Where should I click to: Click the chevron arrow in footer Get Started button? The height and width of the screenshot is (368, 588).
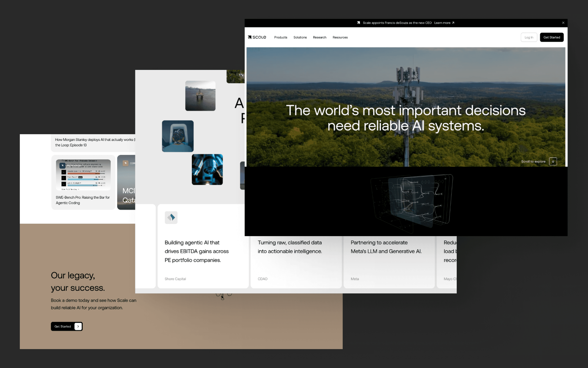pyautogui.click(x=78, y=326)
